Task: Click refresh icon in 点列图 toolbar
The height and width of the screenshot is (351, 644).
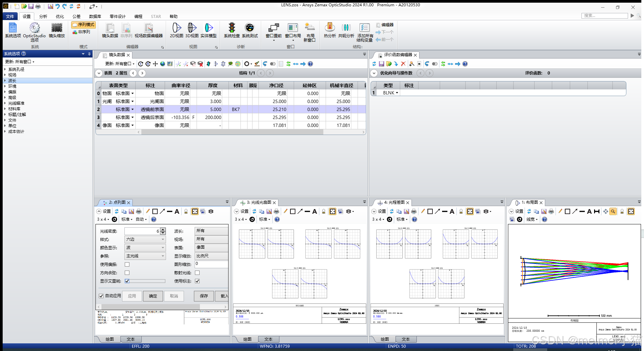Action: coord(117,211)
